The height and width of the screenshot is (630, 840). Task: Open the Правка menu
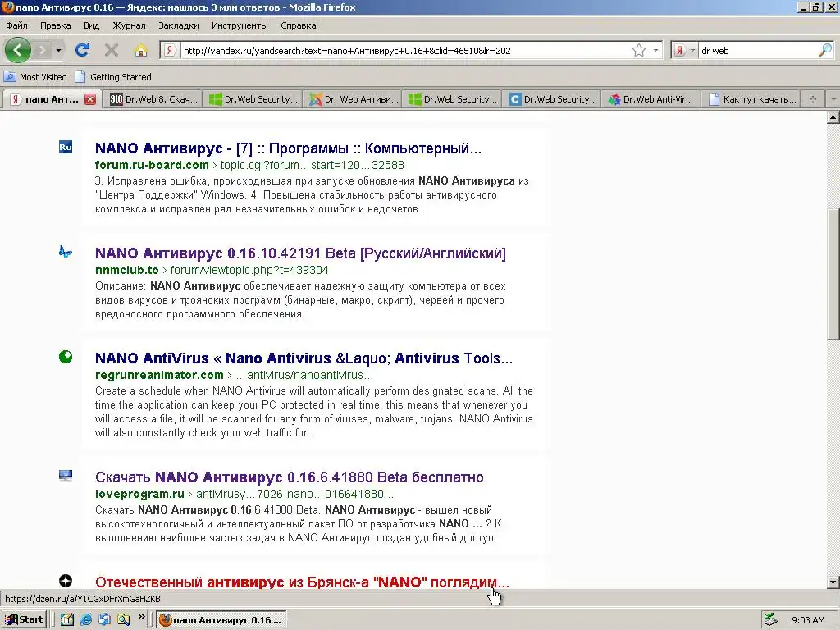(x=55, y=25)
